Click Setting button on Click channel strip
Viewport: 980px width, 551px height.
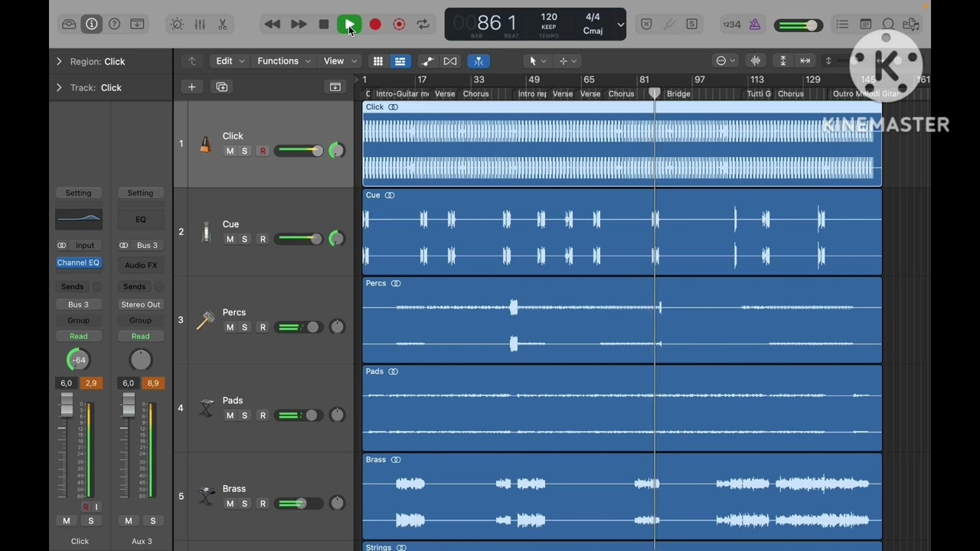click(78, 193)
